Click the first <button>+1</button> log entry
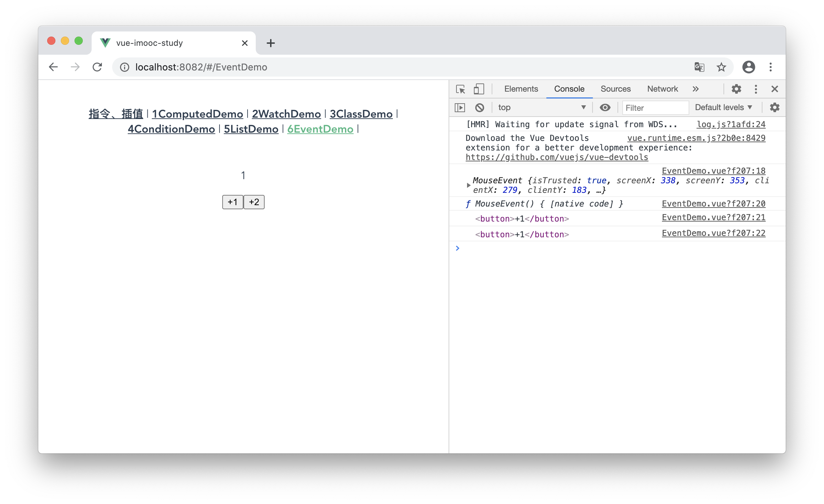 click(522, 219)
